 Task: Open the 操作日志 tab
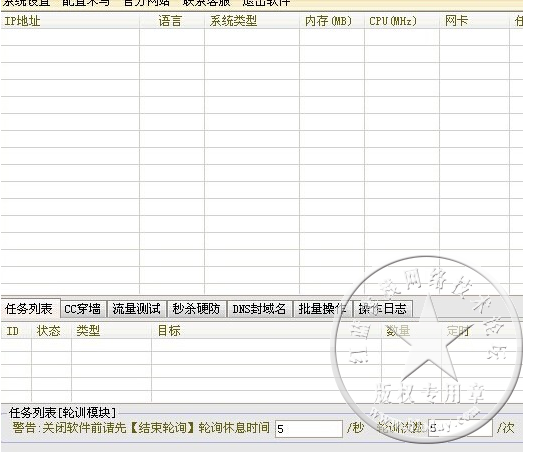382,309
